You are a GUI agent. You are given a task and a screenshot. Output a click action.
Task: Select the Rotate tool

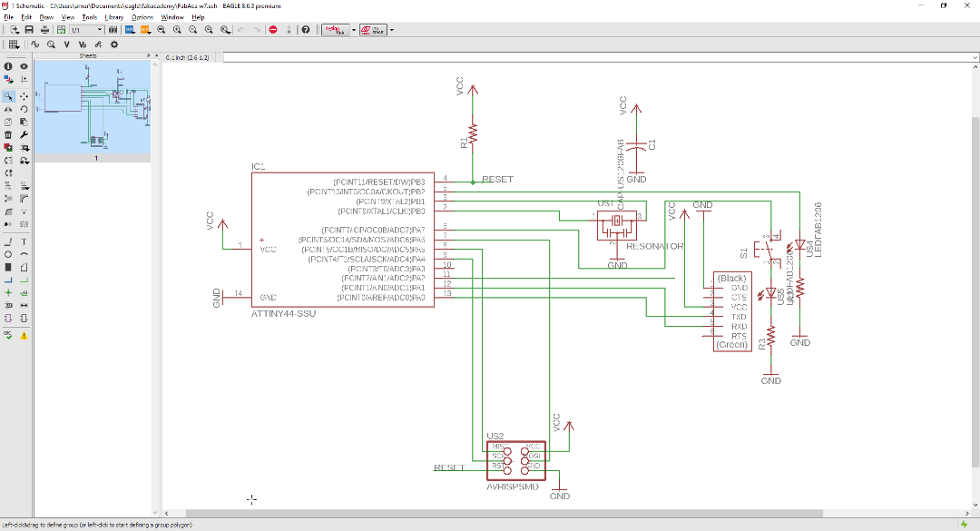pos(24,109)
